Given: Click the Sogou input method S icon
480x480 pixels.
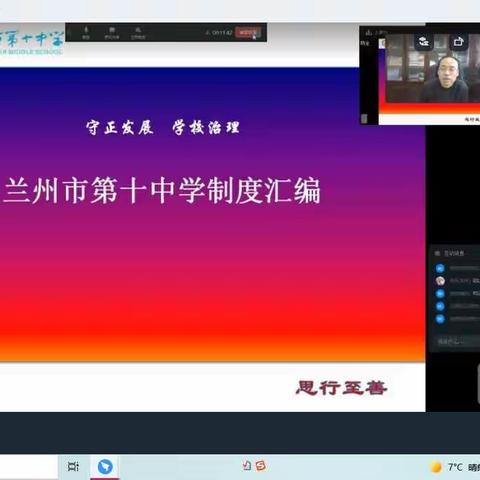Looking at the screenshot, I should 261,466.
